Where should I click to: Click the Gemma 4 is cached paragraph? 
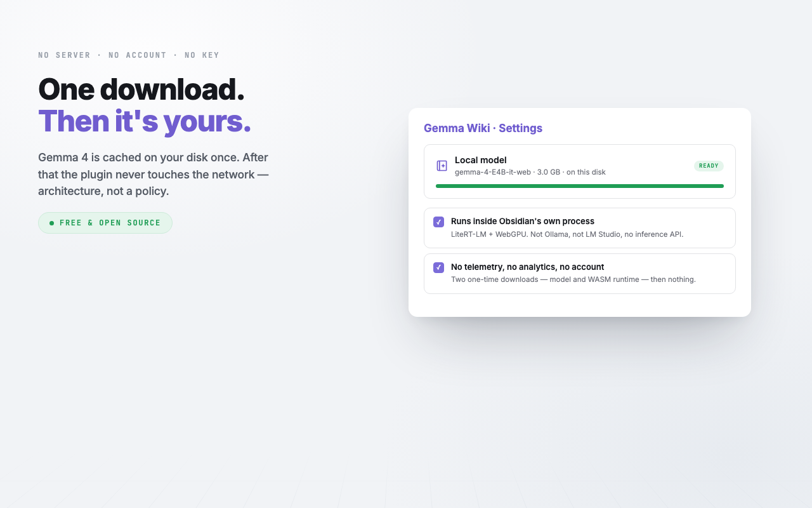154,175
